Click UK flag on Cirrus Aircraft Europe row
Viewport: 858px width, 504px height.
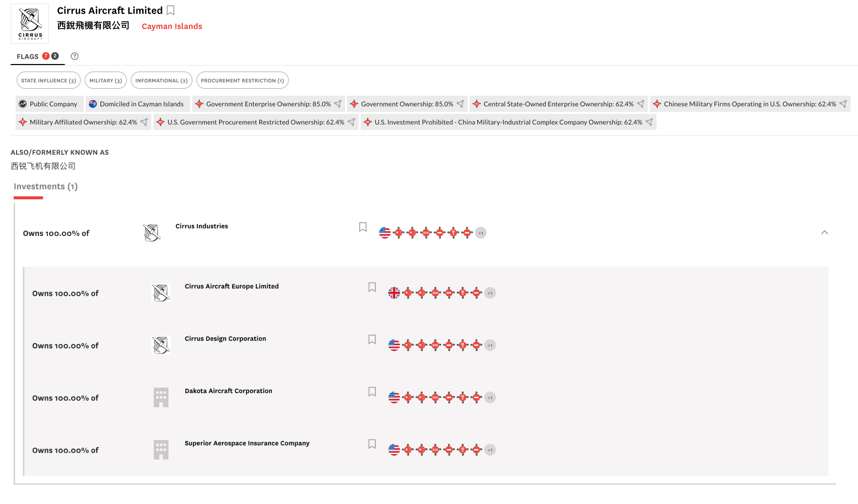coord(394,293)
